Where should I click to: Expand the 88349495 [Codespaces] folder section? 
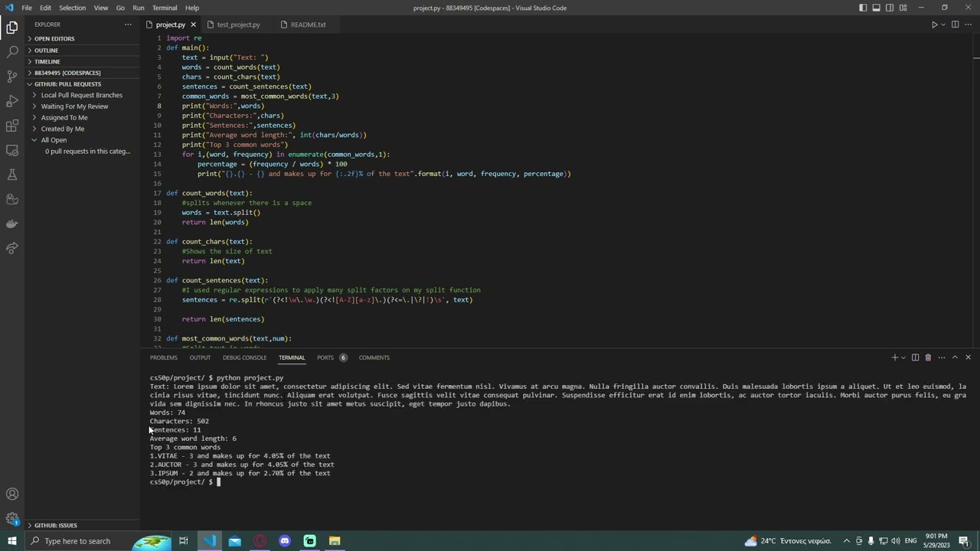83,73
